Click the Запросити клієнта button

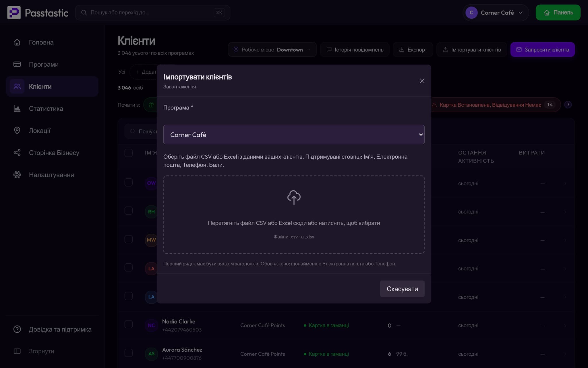pos(542,49)
